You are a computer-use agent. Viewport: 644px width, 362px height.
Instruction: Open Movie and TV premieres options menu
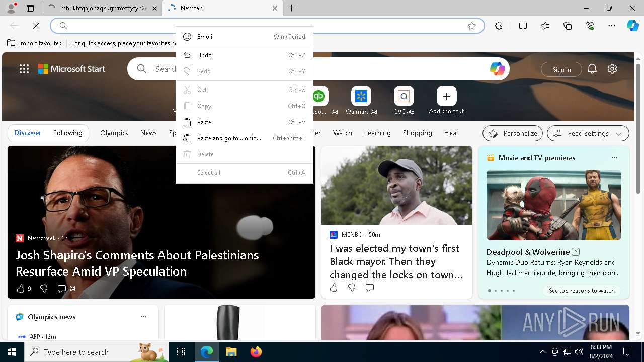tap(614, 158)
